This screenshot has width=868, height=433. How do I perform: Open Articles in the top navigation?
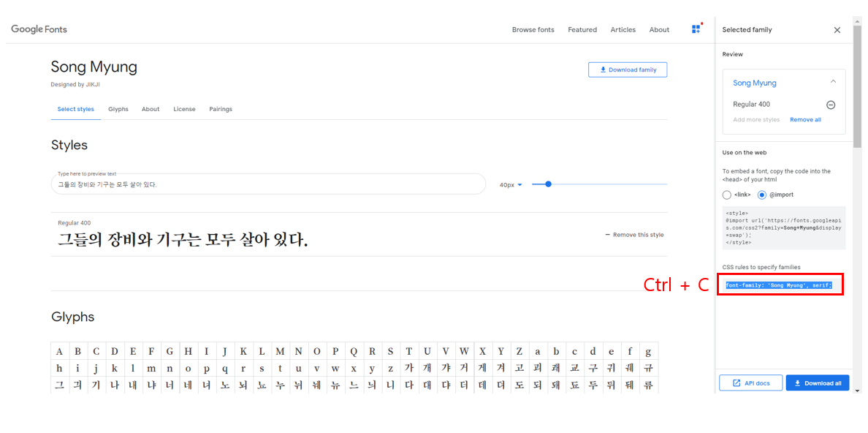pos(623,30)
